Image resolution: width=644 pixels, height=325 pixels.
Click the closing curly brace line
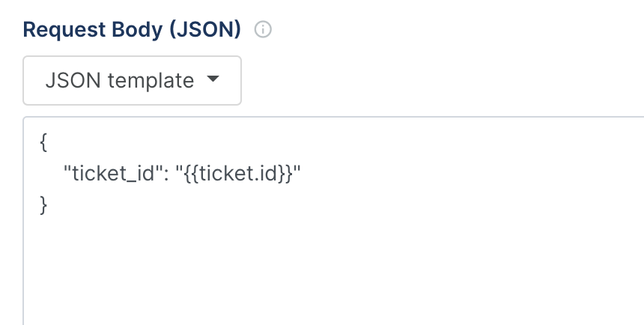(x=43, y=204)
